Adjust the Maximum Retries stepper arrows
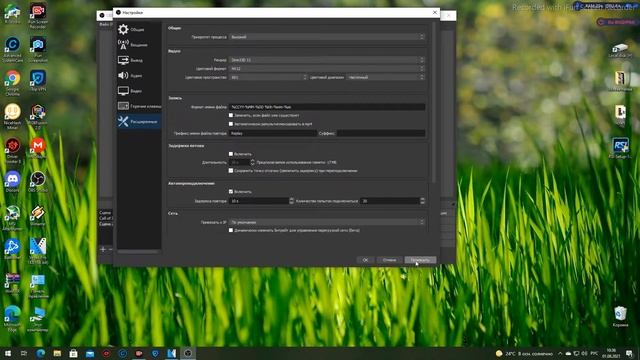Screen dimensions: 640x360 [422, 201]
